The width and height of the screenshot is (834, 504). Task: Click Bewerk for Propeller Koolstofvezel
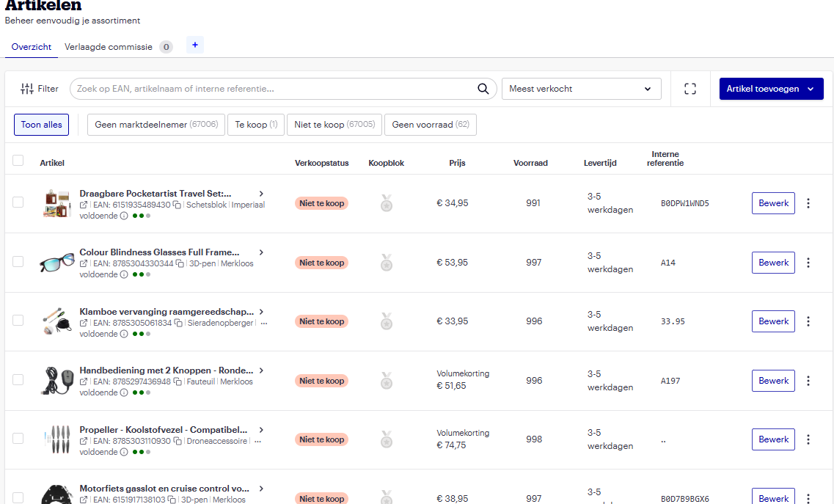click(x=773, y=439)
